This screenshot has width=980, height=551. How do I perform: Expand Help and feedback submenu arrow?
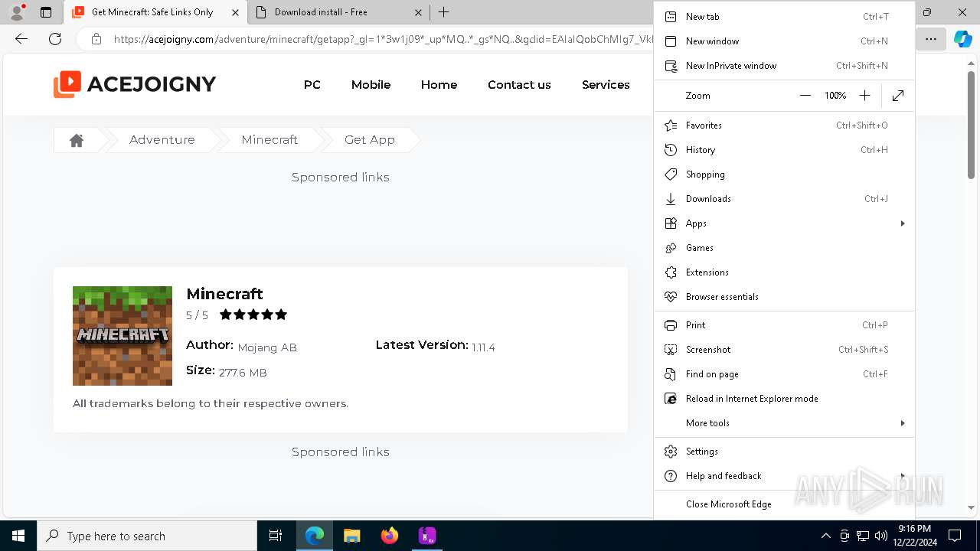(903, 476)
